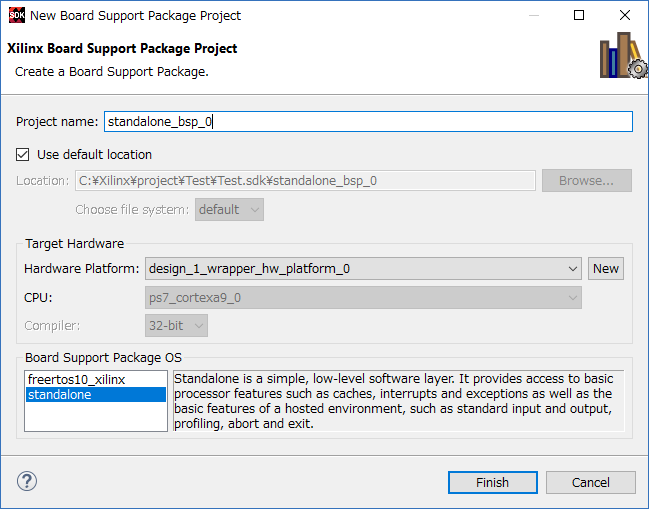Select freertos10_xilinx in the OS list
This screenshot has height=509, width=649.
77,379
